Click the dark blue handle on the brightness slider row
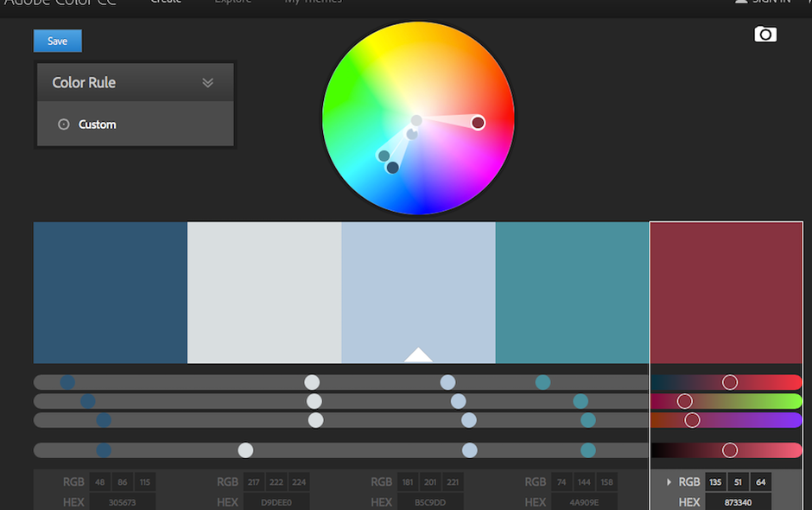The width and height of the screenshot is (812, 510). (x=104, y=449)
